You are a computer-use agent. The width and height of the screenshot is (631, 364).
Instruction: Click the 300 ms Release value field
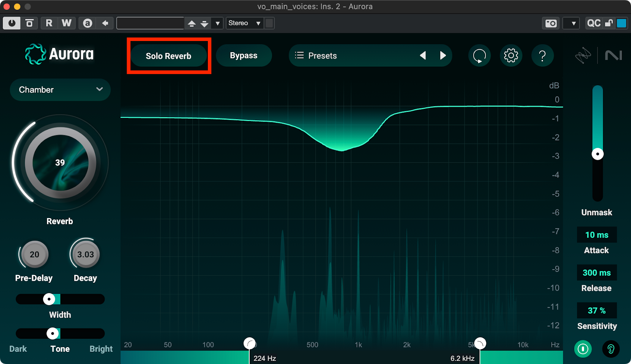click(597, 273)
